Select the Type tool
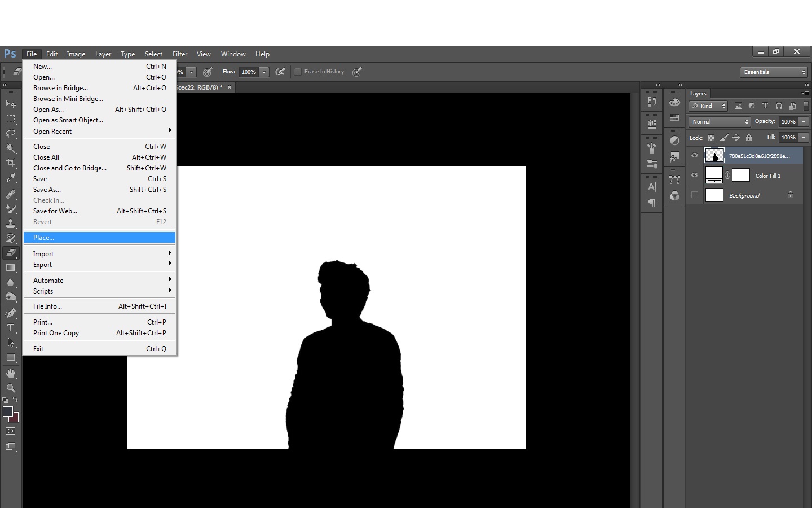 (11, 328)
